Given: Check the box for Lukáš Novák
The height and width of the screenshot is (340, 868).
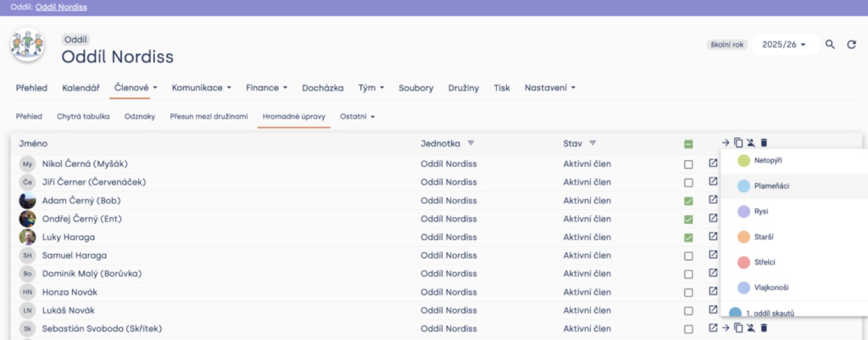Looking at the screenshot, I should pyautogui.click(x=688, y=311).
